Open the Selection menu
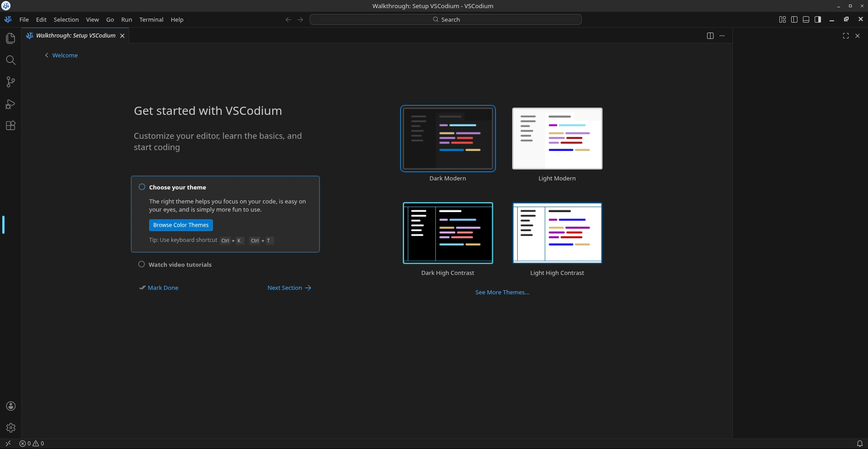This screenshot has height=449, width=868. [66, 19]
